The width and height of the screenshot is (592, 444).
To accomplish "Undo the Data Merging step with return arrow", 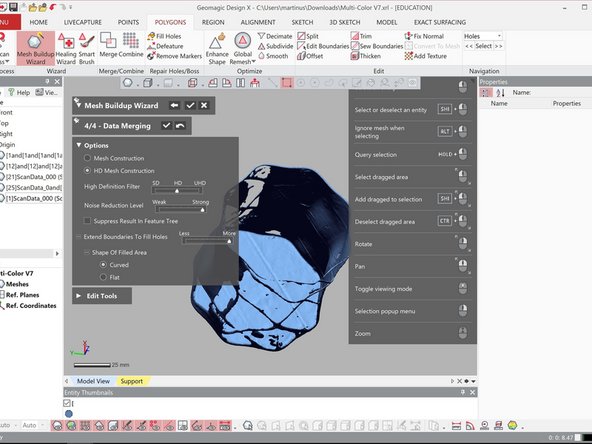I will click(x=180, y=125).
